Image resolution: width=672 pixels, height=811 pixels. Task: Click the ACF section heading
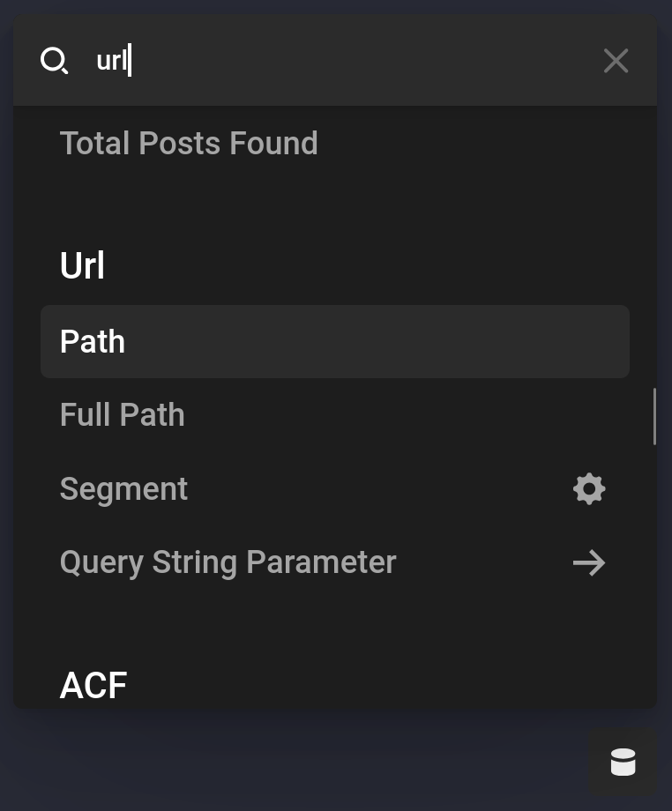pos(93,685)
